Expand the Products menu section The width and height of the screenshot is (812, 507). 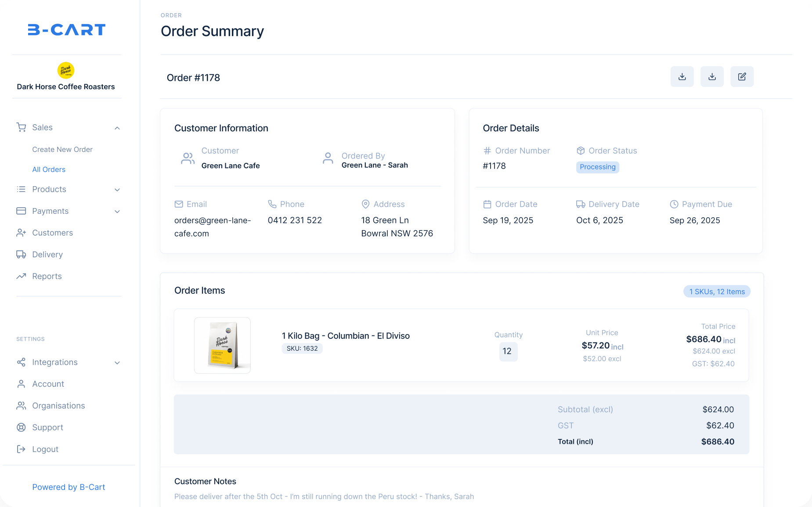tap(117, 190)
